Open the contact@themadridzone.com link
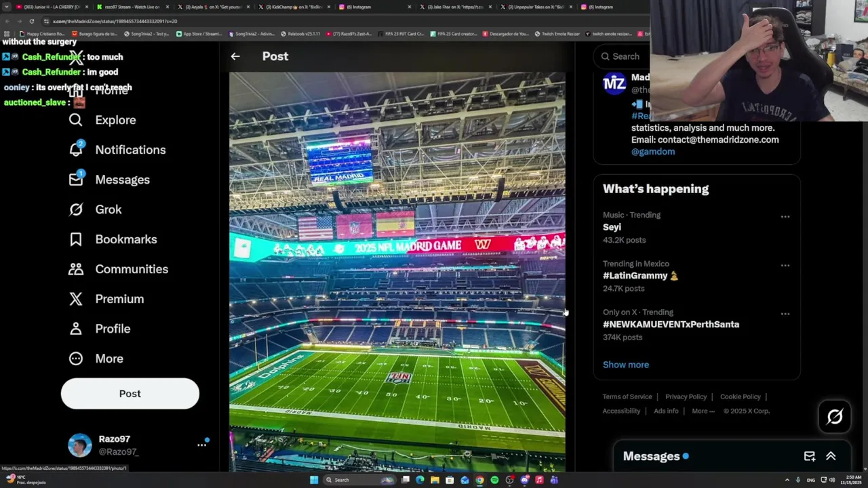This screenshot has width=868, height=488. 718,140
